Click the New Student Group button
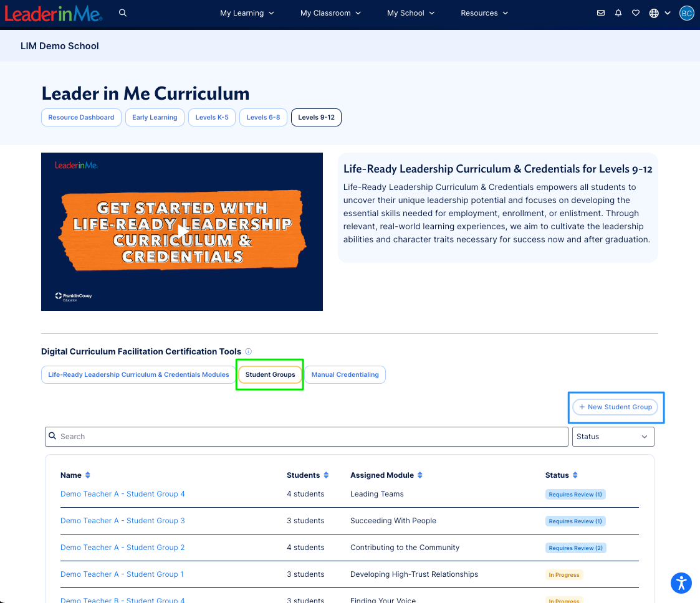The image size is (700, 603). coord(615,407)
